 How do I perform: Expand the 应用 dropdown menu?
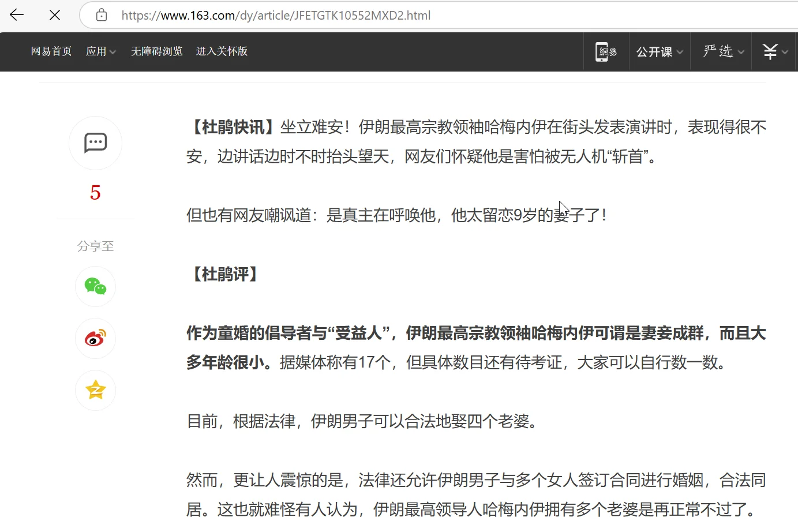pyautogui.click(x=101, y=51)
